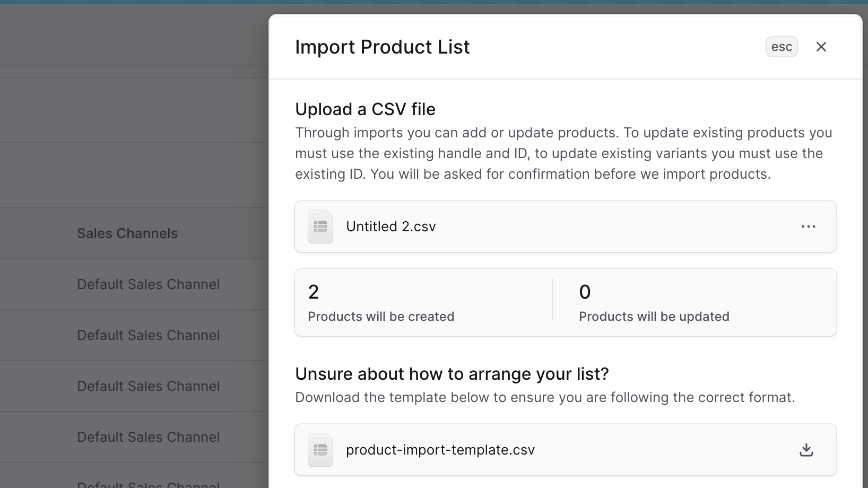
Task: Click the Import Product List title
Action: [x=382, y=47]
